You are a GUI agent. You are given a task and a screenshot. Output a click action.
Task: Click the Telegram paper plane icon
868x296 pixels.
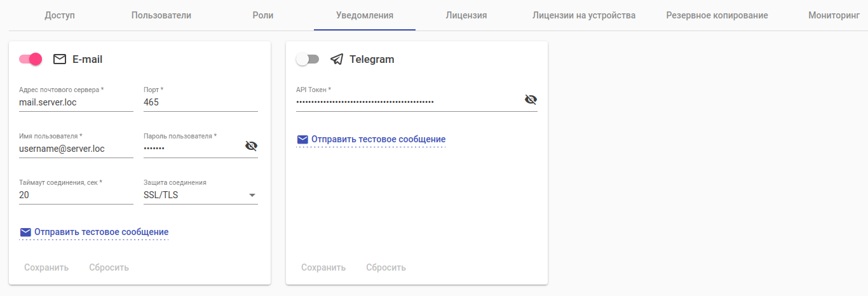(337, 60)
